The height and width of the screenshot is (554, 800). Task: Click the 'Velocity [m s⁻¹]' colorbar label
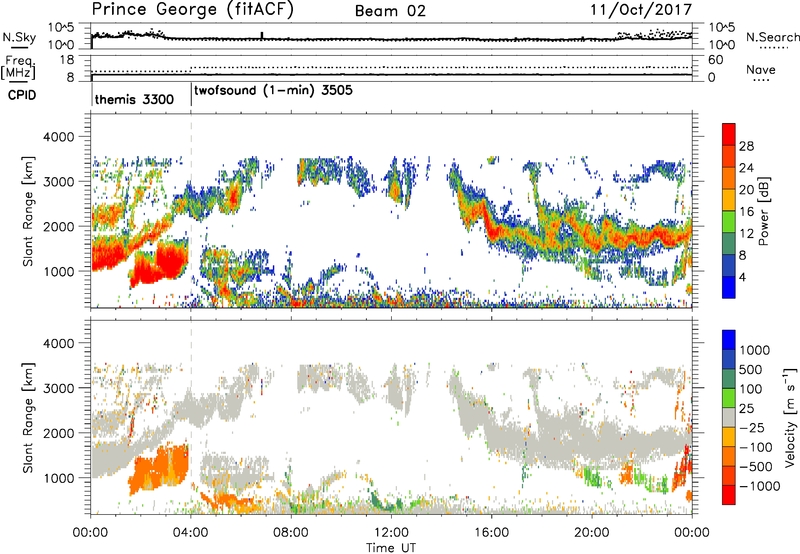point(790,417)
